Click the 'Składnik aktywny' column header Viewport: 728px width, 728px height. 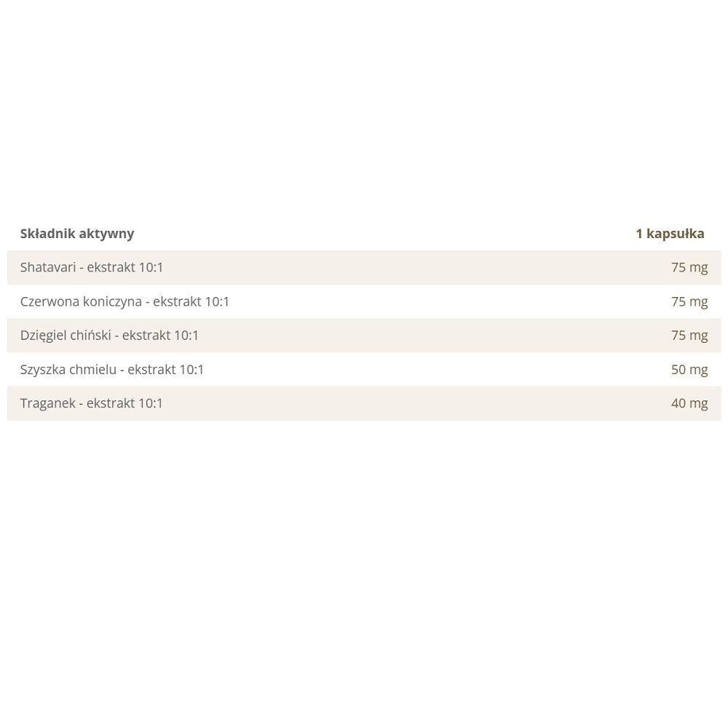click(77, 234)
